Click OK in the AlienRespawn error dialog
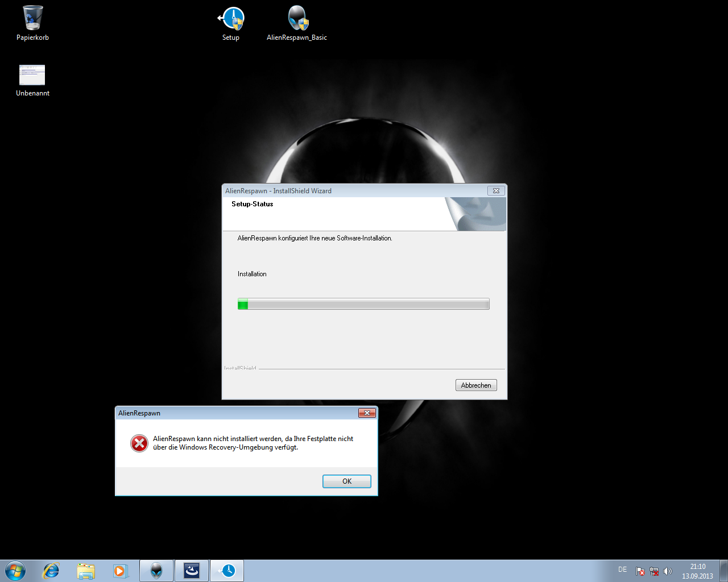Viewport: 728px width, 582px height. 347,481
